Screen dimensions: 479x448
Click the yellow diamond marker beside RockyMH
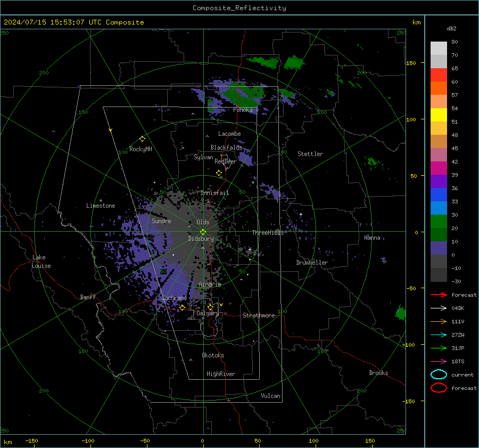pyautogui.click(x=142, y=139)
